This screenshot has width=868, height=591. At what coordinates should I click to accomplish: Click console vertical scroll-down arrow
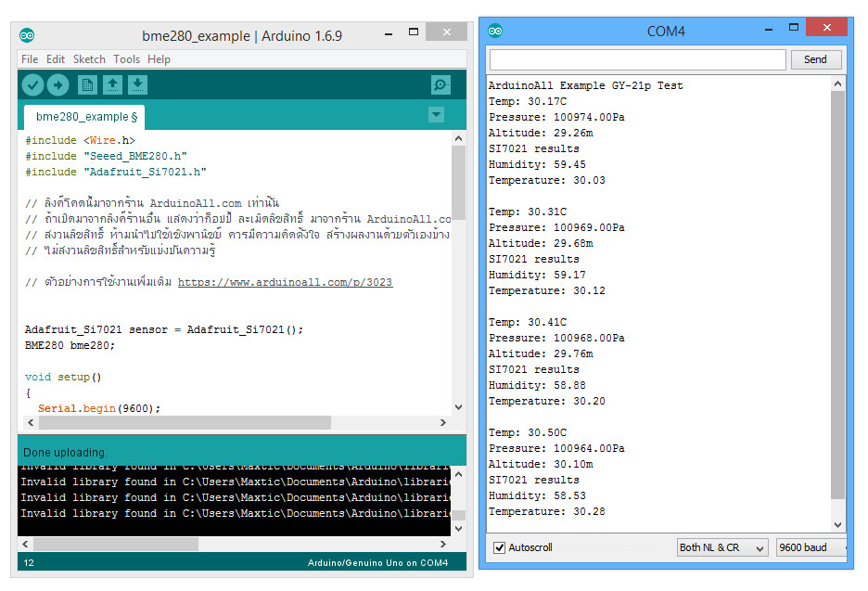[x=458, y=529]
